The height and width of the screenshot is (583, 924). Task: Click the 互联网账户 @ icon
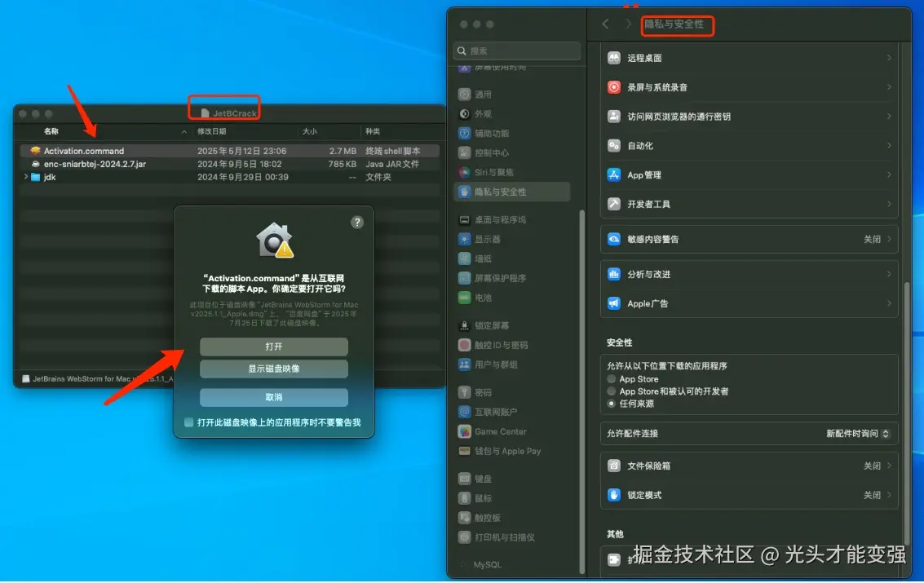point(464,412)
